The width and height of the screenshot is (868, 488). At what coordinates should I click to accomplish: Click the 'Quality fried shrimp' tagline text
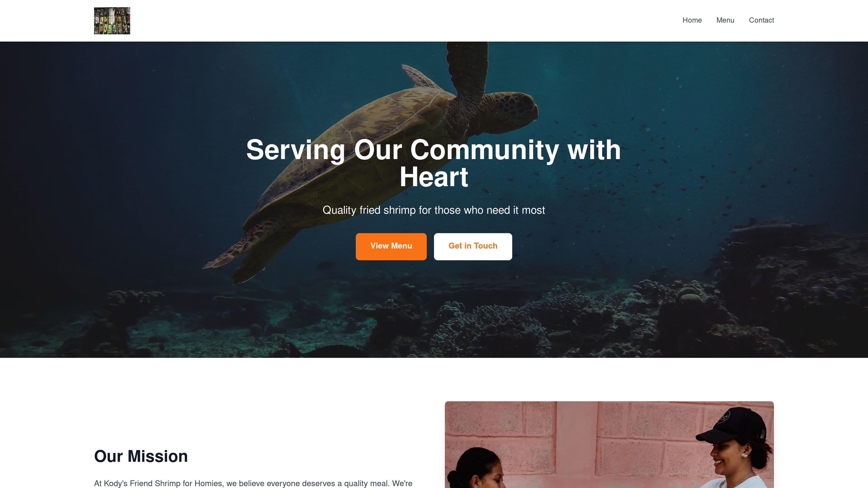[434, 210]
